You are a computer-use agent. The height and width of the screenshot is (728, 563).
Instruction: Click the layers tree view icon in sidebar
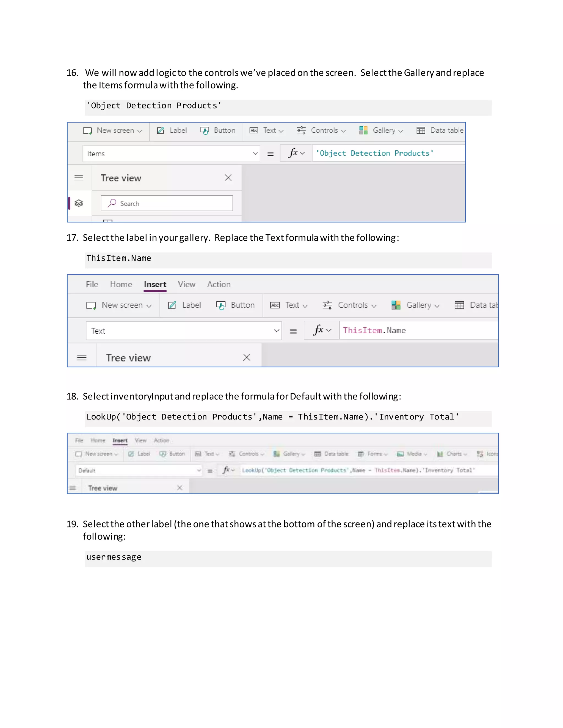click(79, 203)
